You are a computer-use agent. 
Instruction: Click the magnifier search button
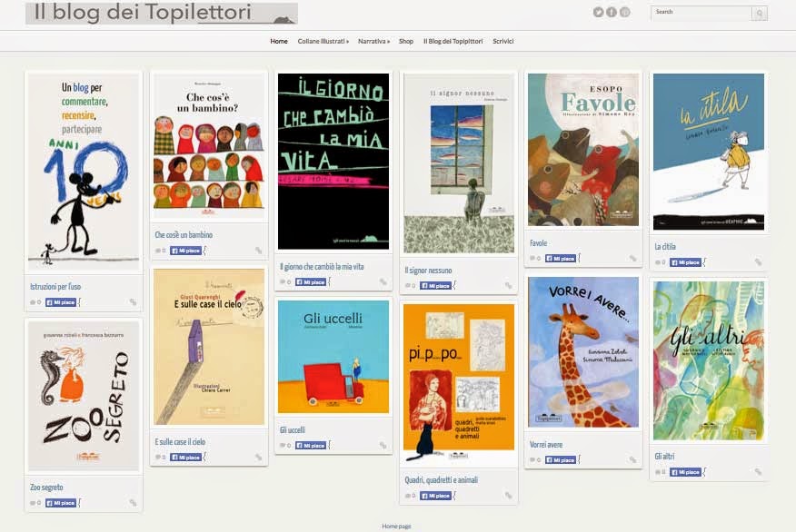(x=760, y=14)
